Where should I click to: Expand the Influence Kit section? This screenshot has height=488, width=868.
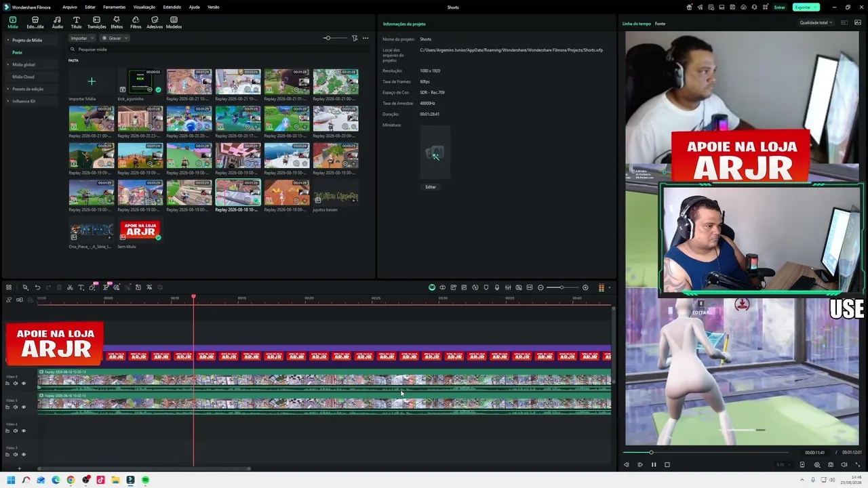(x=8, y=101)
